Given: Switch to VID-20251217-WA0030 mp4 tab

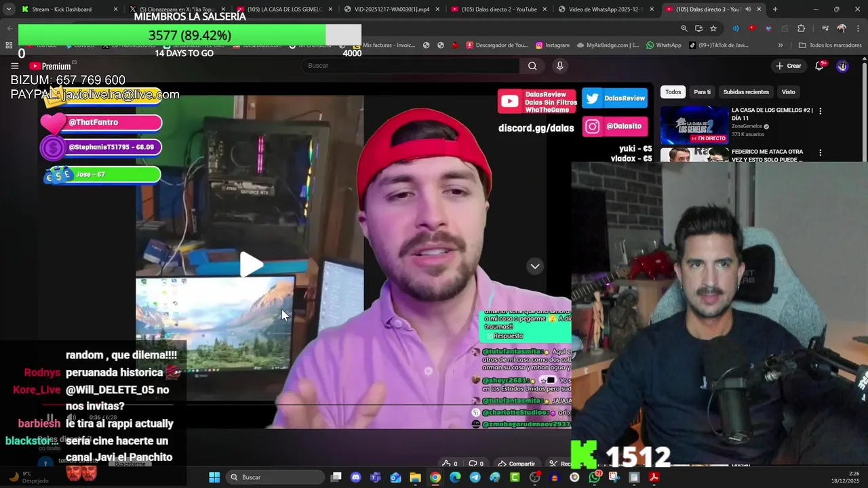Looking at the screenshot, I should (x=390, y=9).
